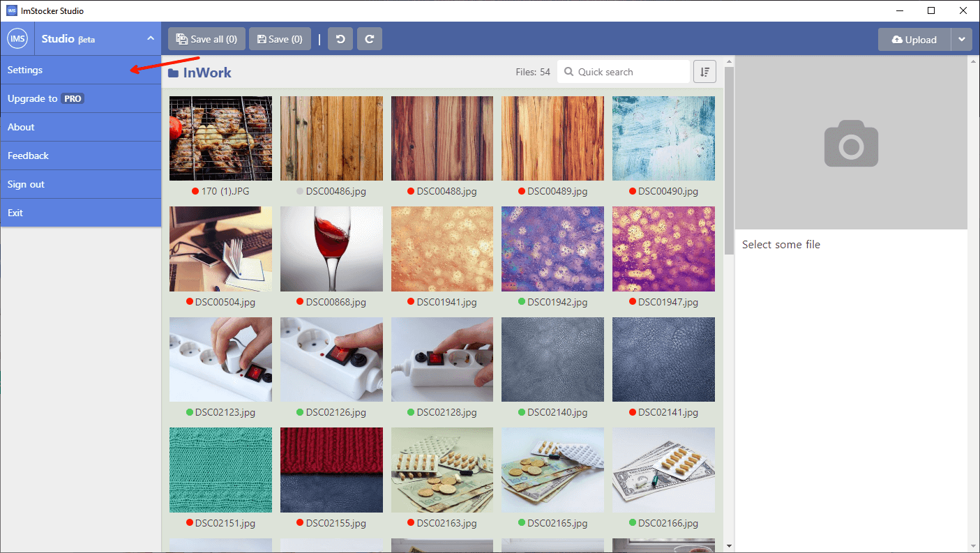Select the DSC02163.jpg money thumbnail
Viewport: 980px width, 553px height.
click(x=442, y=470)
